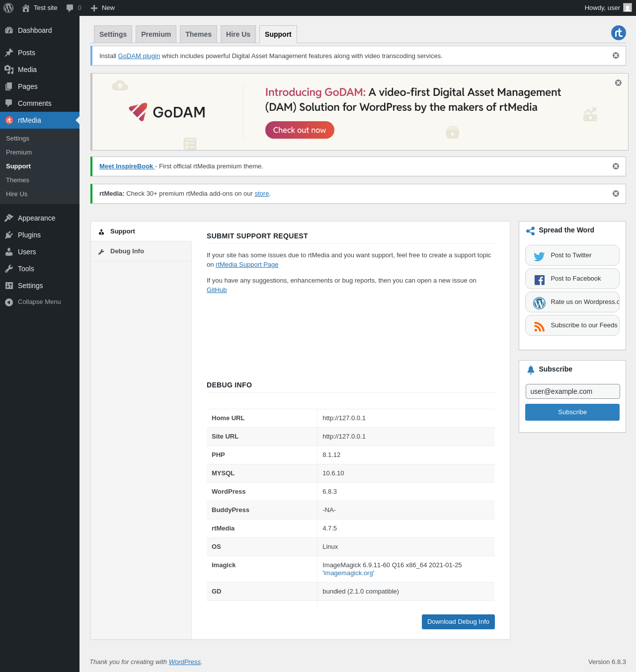Click the rtMedia sidebar icon
The height and width of the screenshot is (672, 636).
9,120
